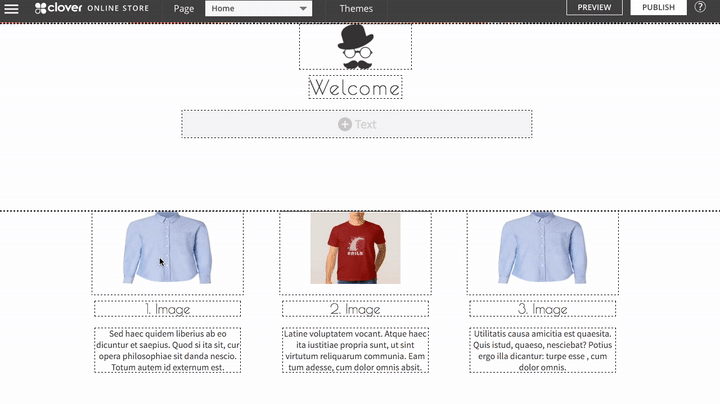Open the Home page selector
This screenshot has height=404, width=720.
point(256,9)
